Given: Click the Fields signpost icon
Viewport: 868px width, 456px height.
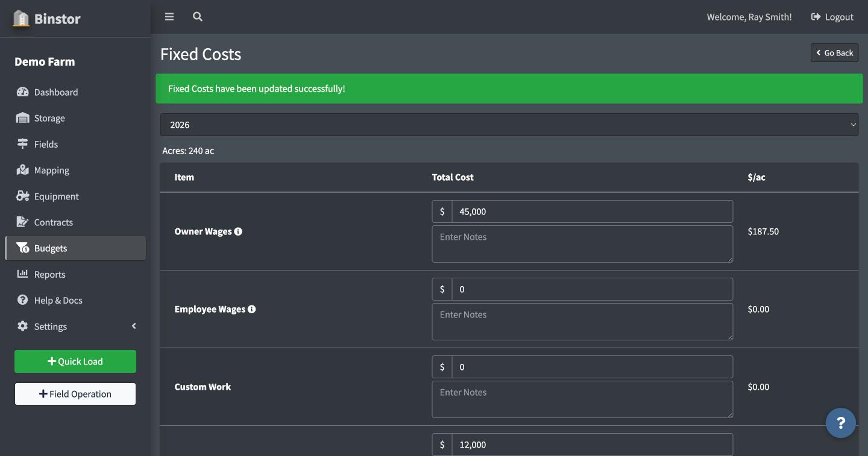Looking at the screenshot, I should click(23, 144).
